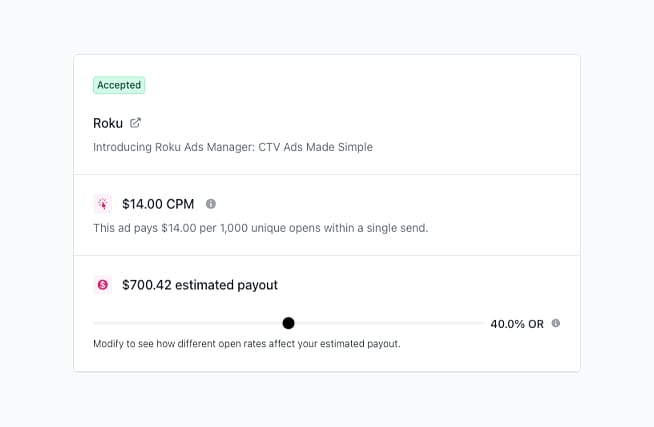Screen dimensions: 654x427
Task: Click the Accepted status badge
Action: pos(119,85)
